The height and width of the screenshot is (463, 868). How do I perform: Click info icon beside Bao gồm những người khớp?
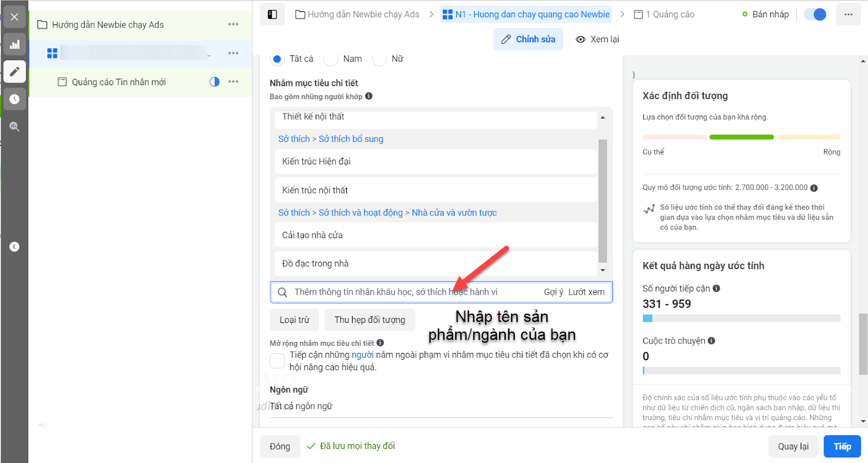click(x=369, y=96)
